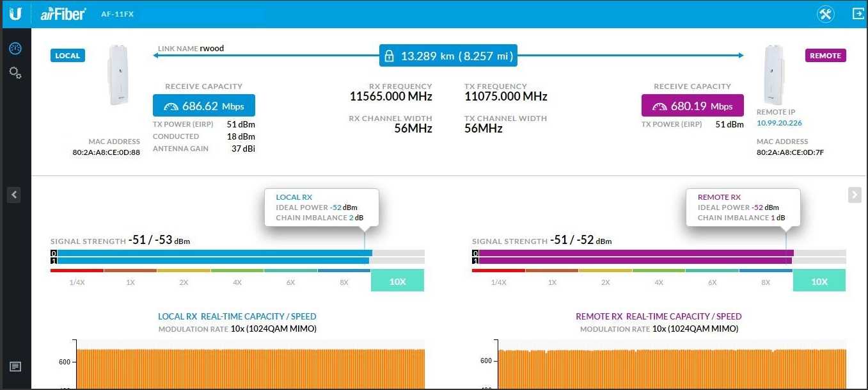Click the Ubiquiti logo icon

coord(15,13)
